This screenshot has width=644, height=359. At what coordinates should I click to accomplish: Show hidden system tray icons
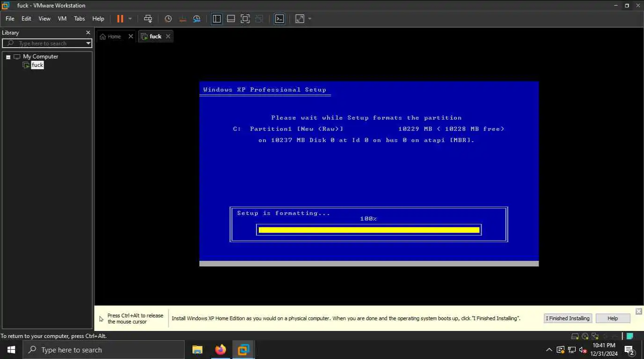[549, 350]
